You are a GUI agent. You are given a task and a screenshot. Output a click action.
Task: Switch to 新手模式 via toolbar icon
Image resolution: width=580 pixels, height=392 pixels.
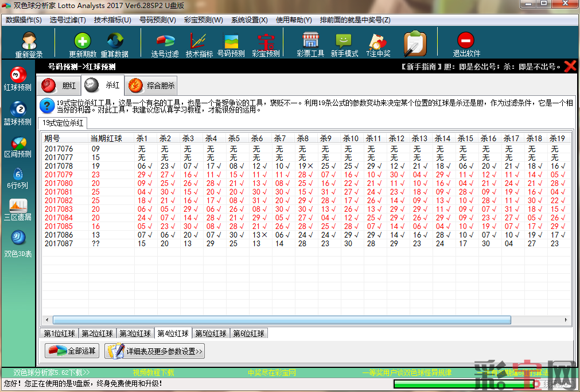click(x=344, y=42)
